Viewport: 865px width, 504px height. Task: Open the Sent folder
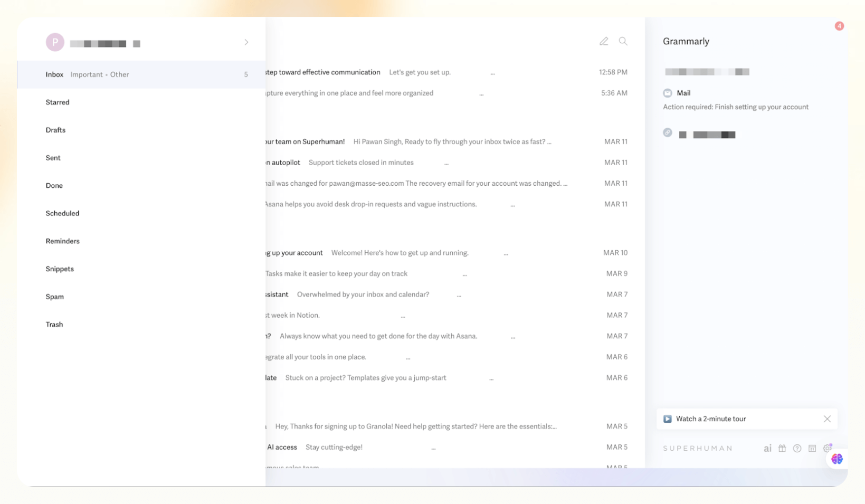click(x=53, y=158)
